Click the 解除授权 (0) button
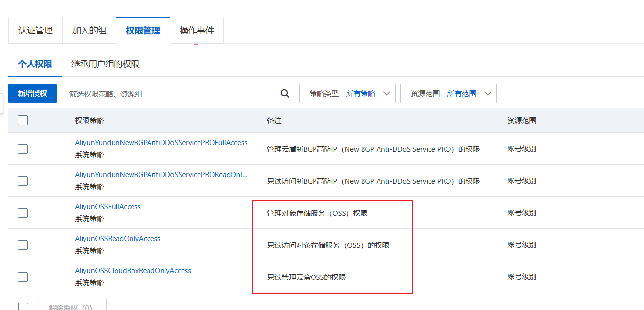Image resolution: width=644 pixels, height=310 pixels. [73, 304]
